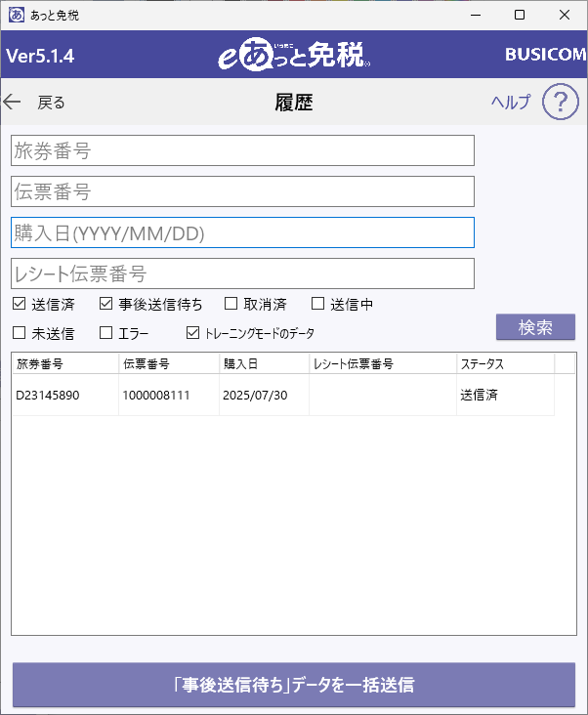Select the row with passport D23145890
588x715 pixels.
[x=283, y=395]
